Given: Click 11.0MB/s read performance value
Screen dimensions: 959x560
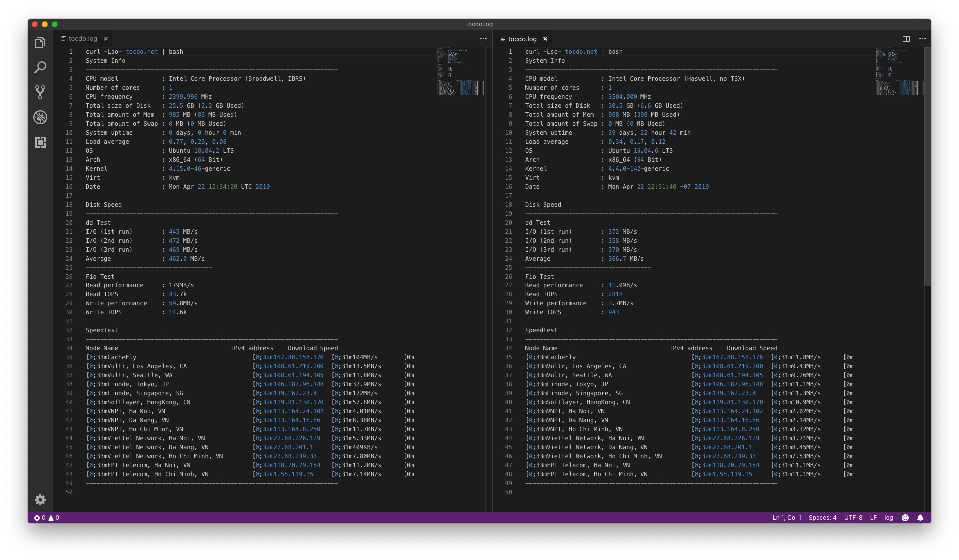Looking at the screenshot, I should (623, 285).
